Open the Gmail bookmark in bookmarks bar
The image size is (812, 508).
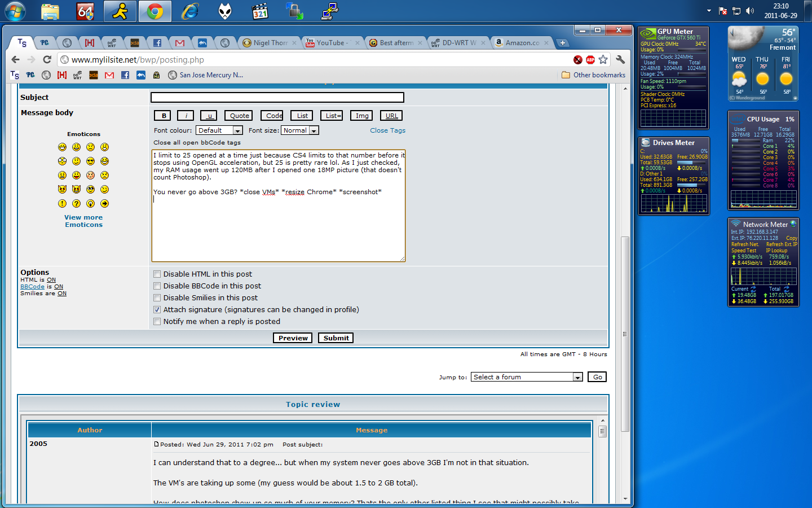(x=109, y=75)
